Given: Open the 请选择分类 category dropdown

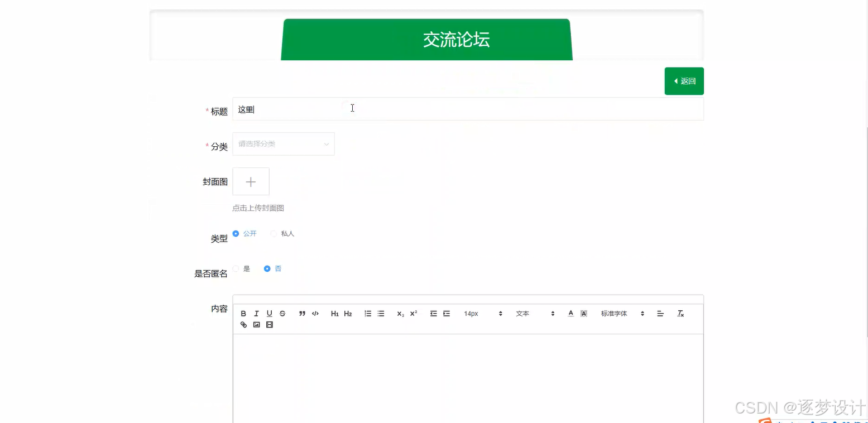Looking at the screenshot, I should pos(283,143).
